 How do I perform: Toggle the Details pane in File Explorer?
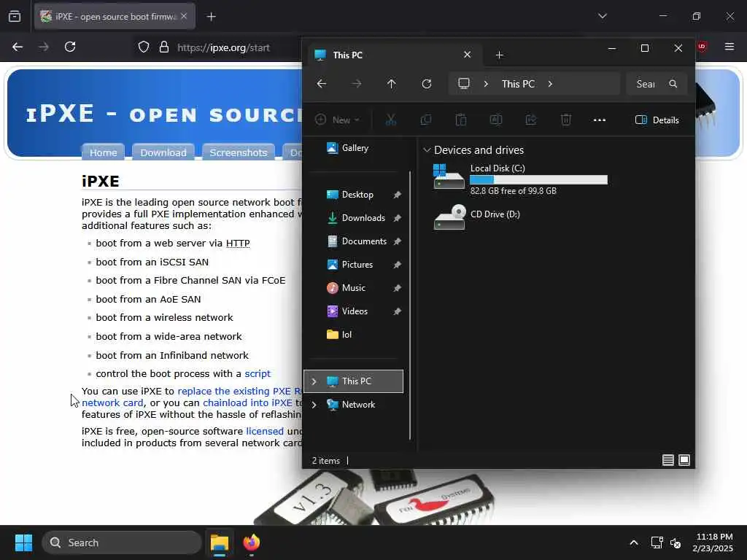pyautogui.click(x=657, y=120)
